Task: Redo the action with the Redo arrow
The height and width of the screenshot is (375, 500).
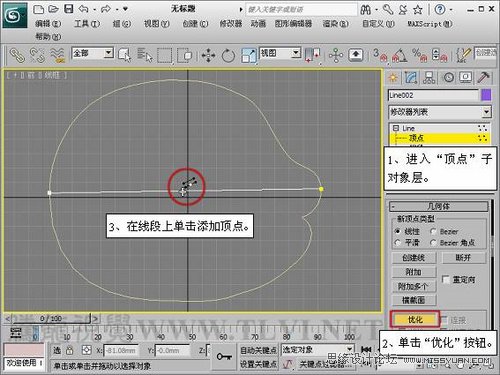Action: click(x=105, y=9)
